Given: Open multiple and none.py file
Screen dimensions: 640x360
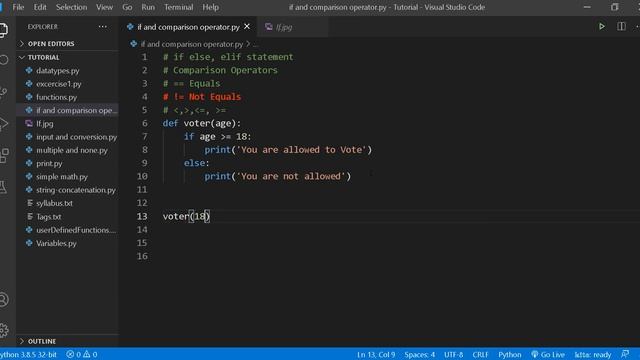Looking at the screenshot, I should point(67,150).
